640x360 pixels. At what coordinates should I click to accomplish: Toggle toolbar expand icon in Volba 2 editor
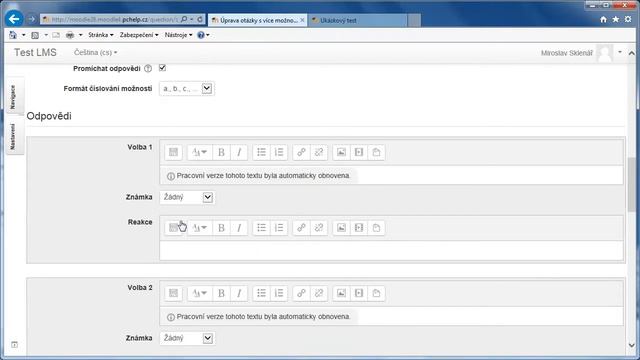click(x=173, y=293)
